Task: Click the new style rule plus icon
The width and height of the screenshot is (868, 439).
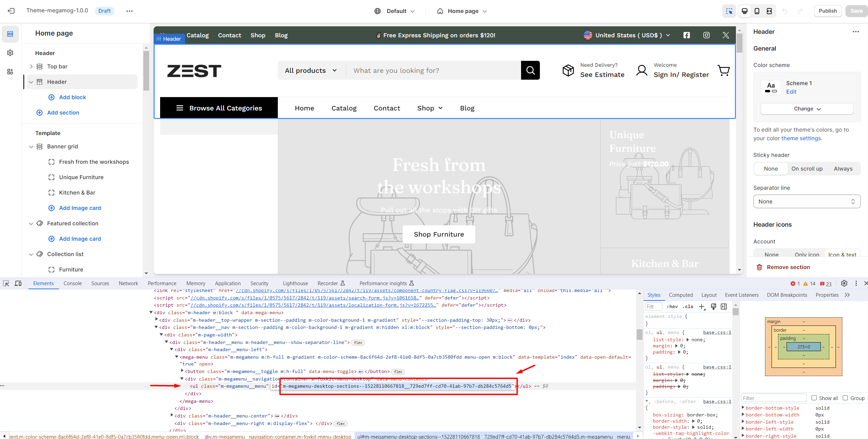Action: click(702, 307)
